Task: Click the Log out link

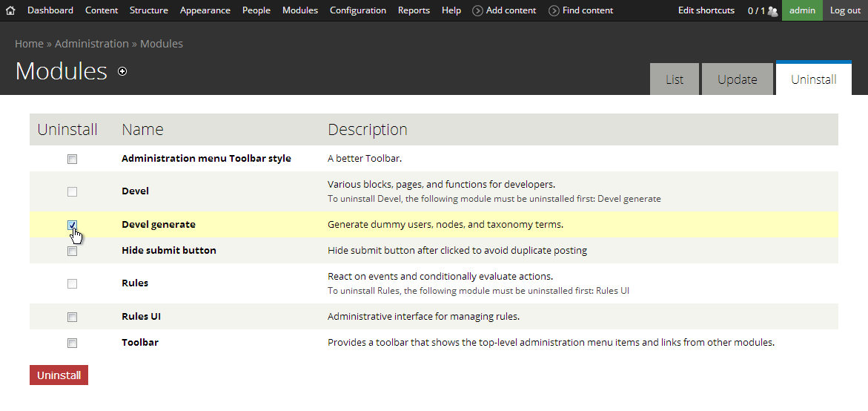Action: [845, 10]
